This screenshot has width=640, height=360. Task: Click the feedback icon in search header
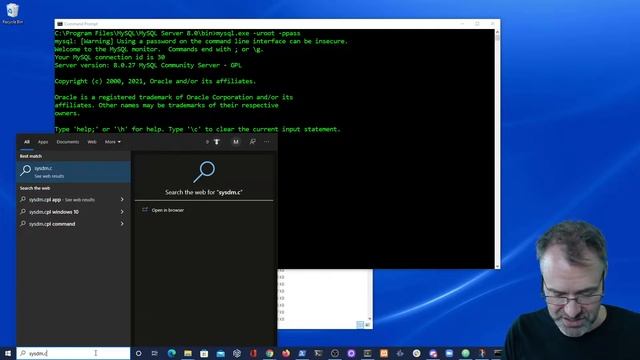click(x=253, y=142)
